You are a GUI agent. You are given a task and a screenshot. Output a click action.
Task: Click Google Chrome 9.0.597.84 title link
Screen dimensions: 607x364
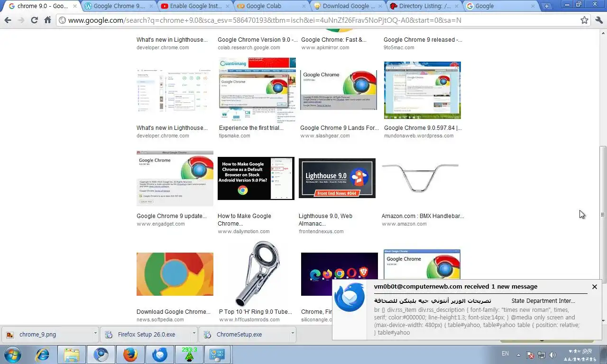[423, 128]
